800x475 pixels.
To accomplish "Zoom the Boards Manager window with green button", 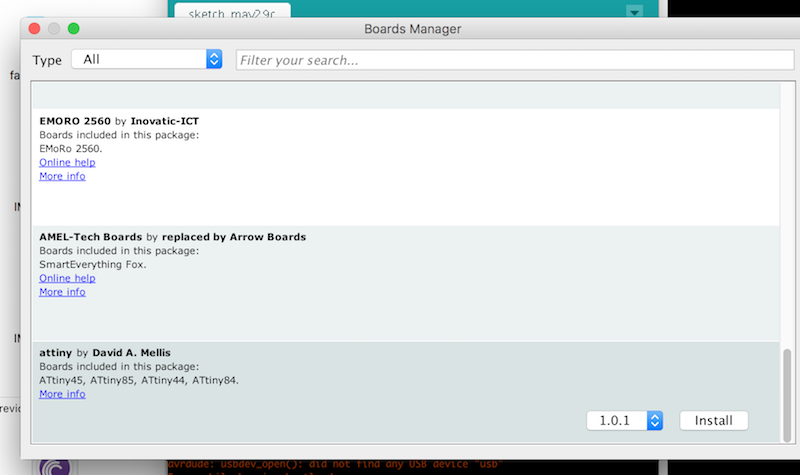I will pyautogui.click(x=73, y=29).
